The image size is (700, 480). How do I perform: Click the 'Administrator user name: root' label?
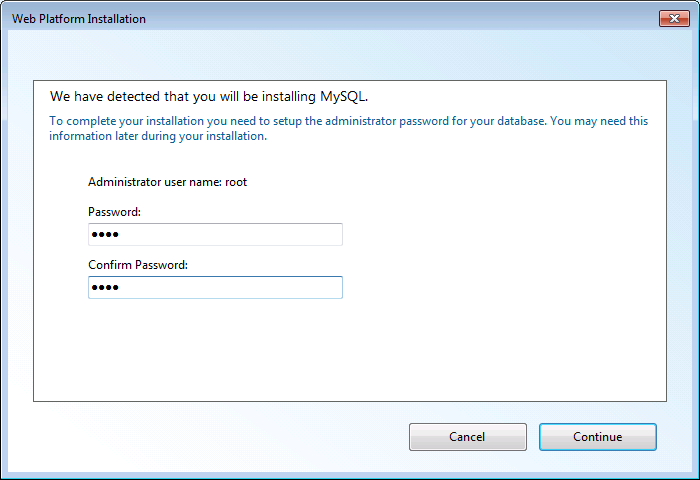(167, 182)
